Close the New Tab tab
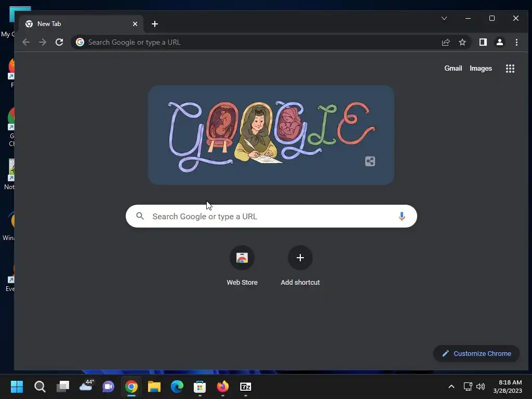 coord(135,24)
